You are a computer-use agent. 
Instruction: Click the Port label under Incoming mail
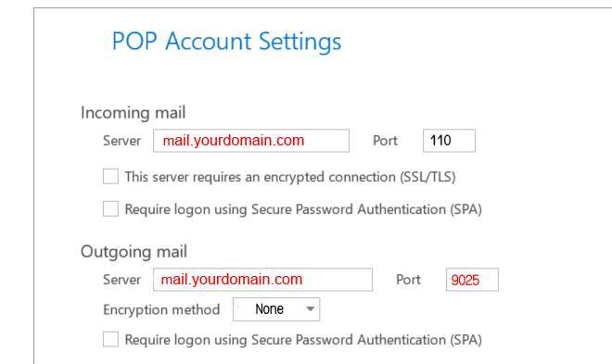click(385, 141)
